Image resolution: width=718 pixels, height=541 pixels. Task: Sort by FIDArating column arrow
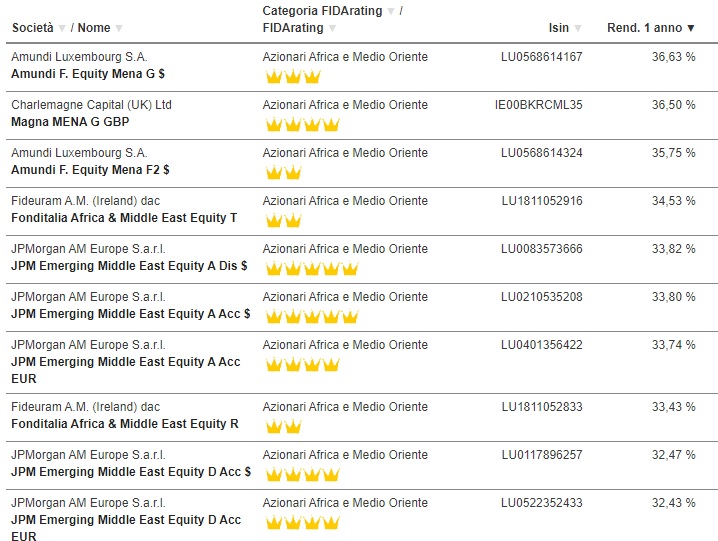[332, 28]
